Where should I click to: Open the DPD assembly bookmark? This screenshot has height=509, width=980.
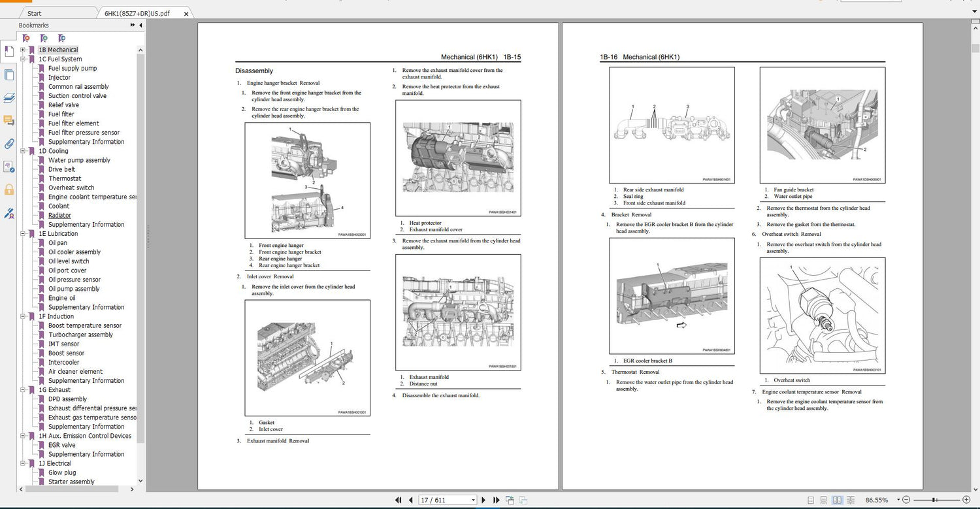(67, 399)
